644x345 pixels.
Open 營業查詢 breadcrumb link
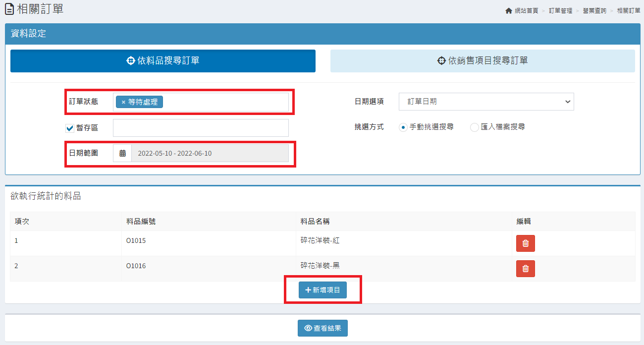pyautogui.click(x=594, y=10)
